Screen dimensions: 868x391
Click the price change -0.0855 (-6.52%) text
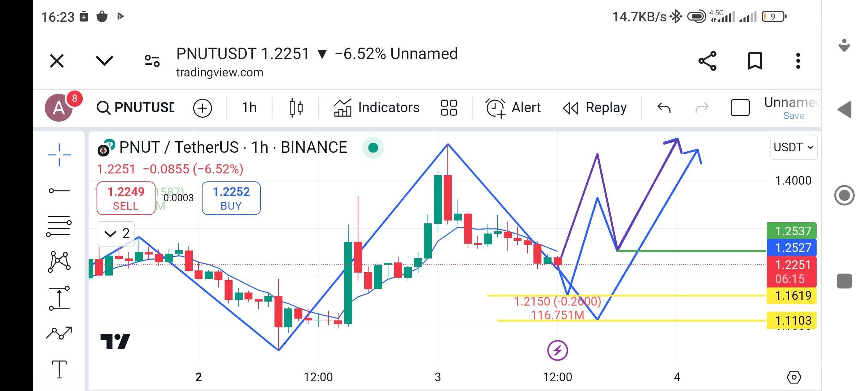[193, 169]
